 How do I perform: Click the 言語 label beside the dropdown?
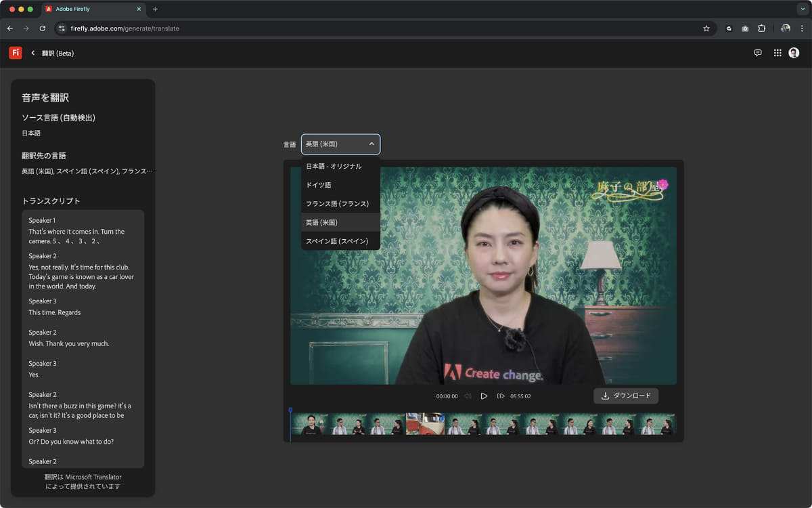pyautogui.click(x=289, y=144)
